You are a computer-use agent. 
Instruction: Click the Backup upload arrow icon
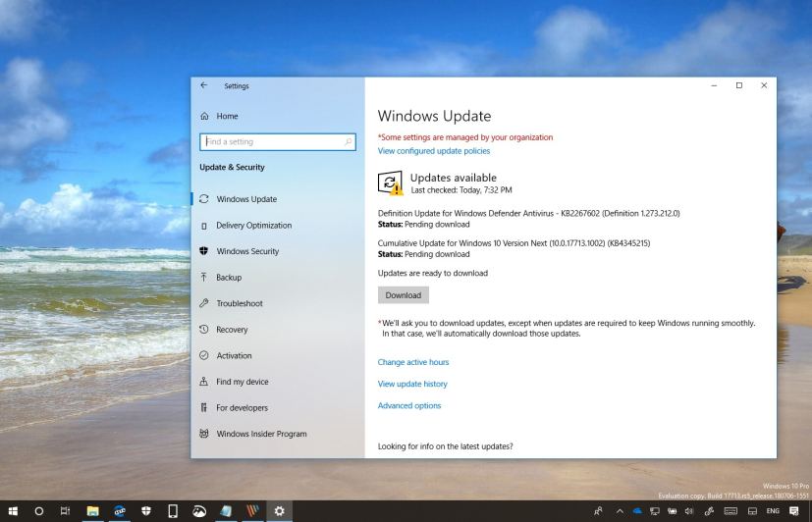click(204, 277)
